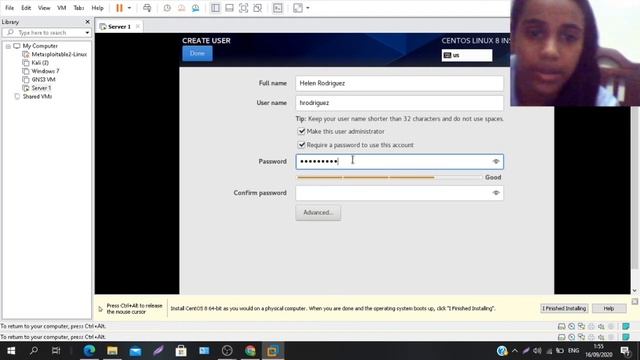Click the User name field

click(399, 103)
